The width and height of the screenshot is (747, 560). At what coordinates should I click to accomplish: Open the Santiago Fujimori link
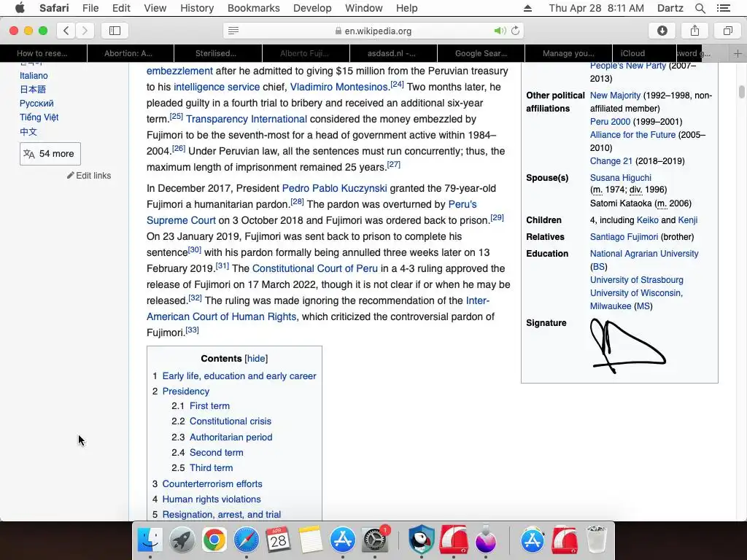coord(624,237)
